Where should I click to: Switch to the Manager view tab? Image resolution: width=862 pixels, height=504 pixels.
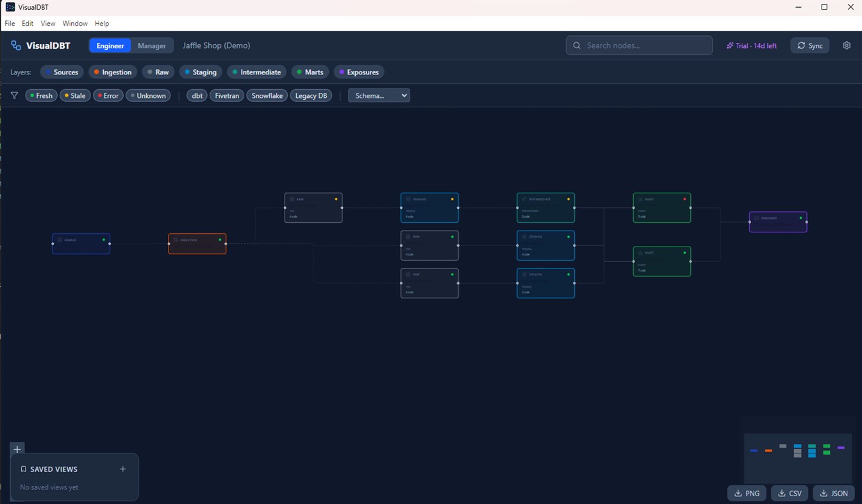pyautogui.click(x=152, y=45)
